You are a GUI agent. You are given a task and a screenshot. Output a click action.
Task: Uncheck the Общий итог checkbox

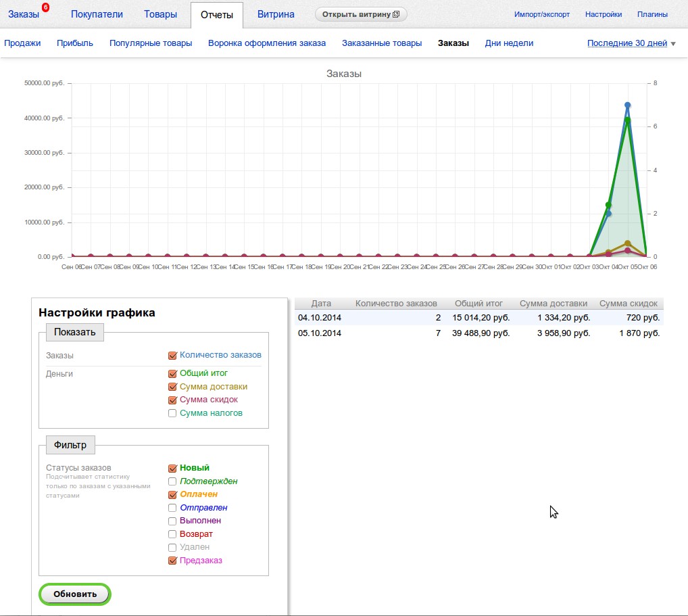172,374
